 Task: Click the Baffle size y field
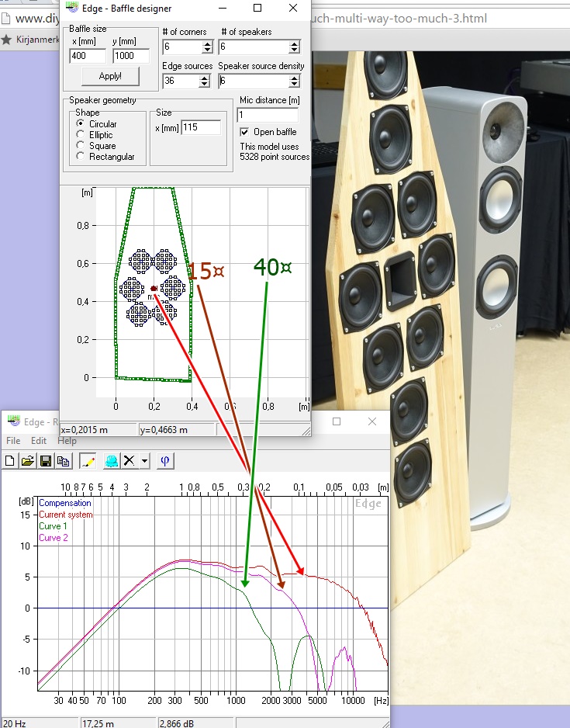click(x=131, y=56)
